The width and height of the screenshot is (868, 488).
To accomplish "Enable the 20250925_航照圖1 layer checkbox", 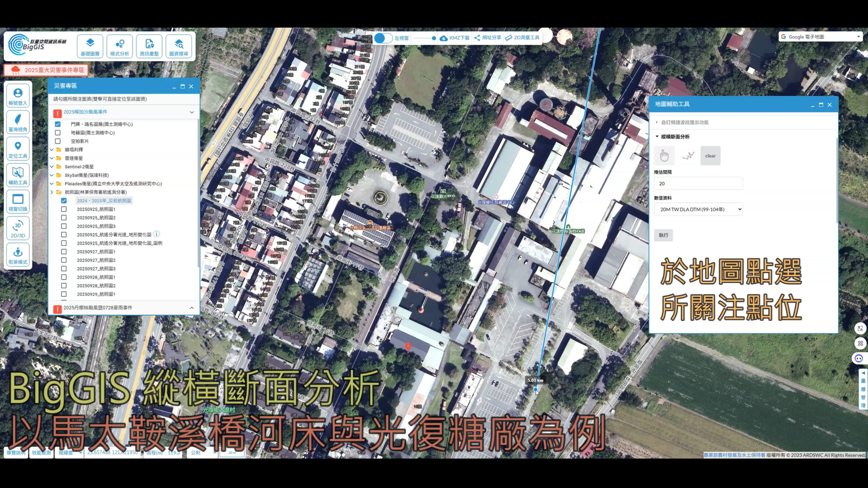I will [64, 209].
